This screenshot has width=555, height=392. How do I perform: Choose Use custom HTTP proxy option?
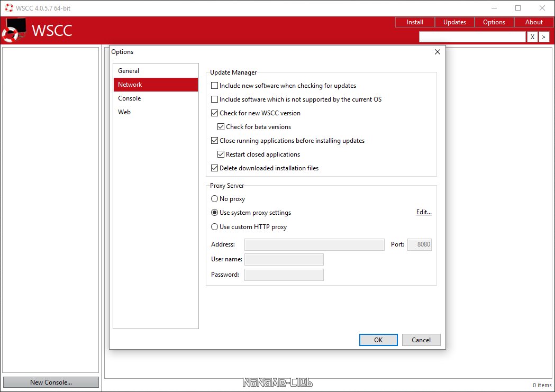click(x=215, y=227)
